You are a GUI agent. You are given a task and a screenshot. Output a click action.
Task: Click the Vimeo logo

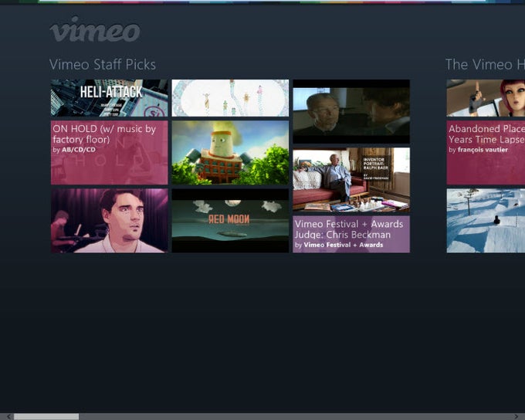[95, 29]
